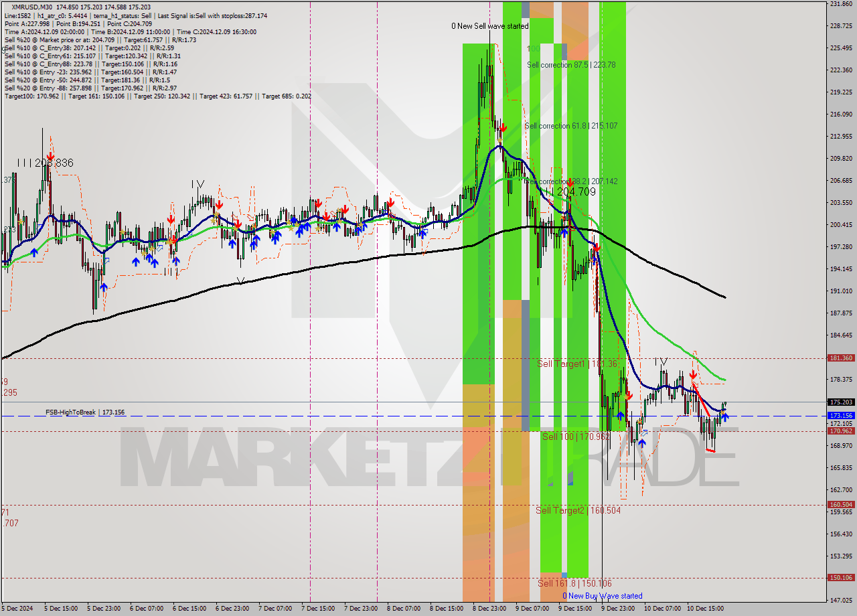Click the '0 New Sell wave started' label
857x616 pixels.
tap(489, 26)
